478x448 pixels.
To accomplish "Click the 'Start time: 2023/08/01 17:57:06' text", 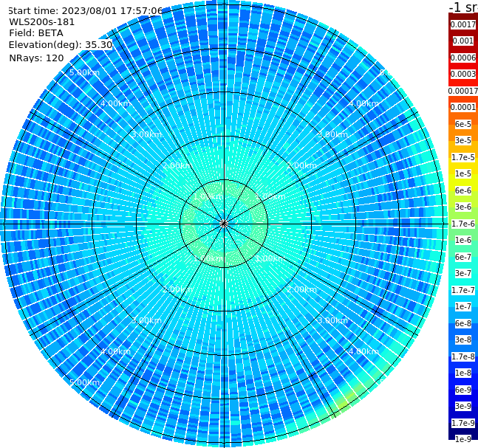I will 85,10.
